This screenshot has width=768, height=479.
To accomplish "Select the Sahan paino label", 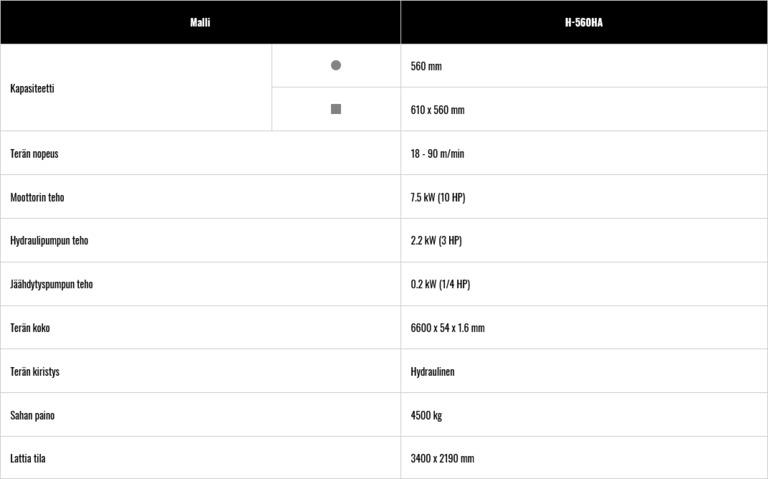I will click(x=32, y=415).
